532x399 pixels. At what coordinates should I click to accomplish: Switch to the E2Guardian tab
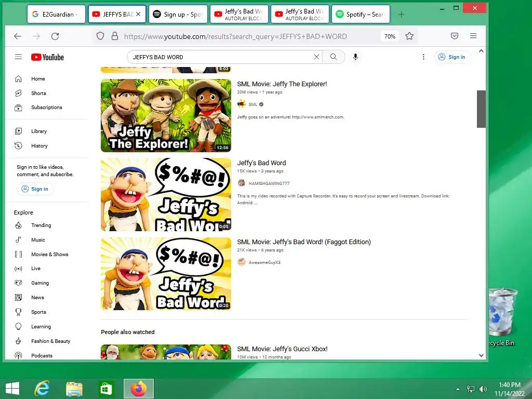coord(56,14)
